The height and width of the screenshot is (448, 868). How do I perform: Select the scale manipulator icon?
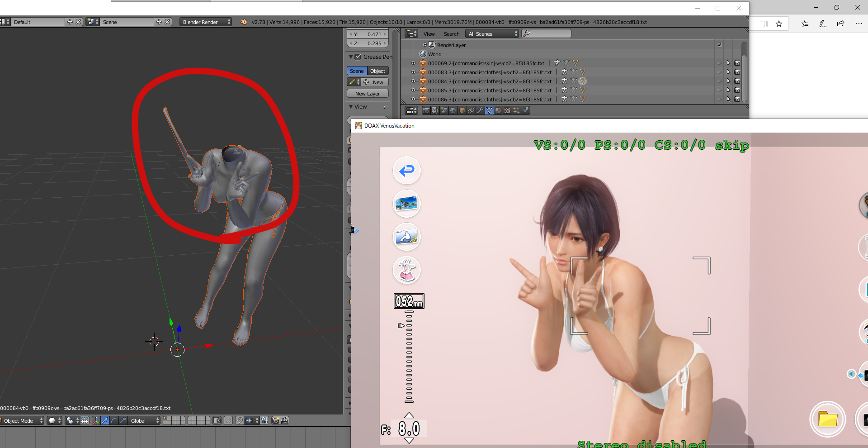coord(123,420)
